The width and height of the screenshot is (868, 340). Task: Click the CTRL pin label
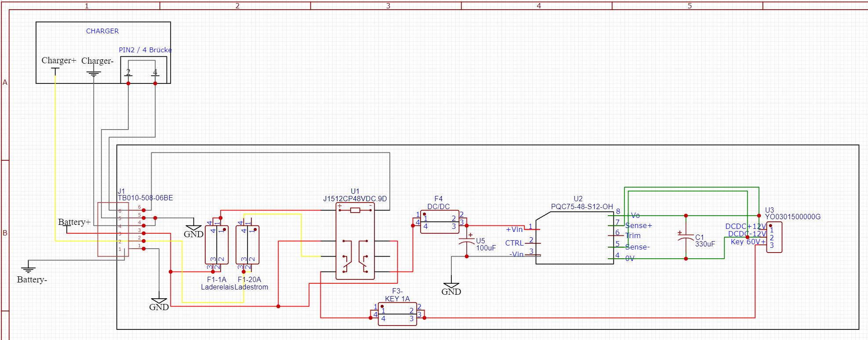click(514, 243)
